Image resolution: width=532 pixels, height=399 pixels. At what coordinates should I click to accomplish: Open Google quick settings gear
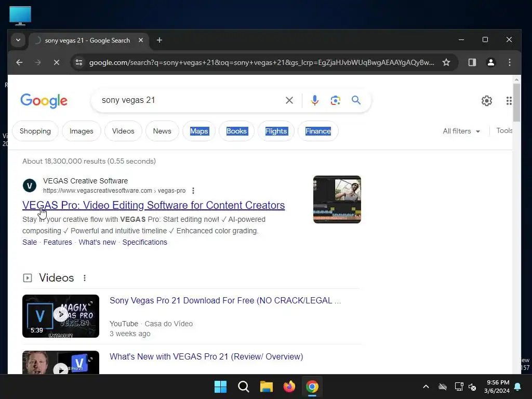[486, 101]
